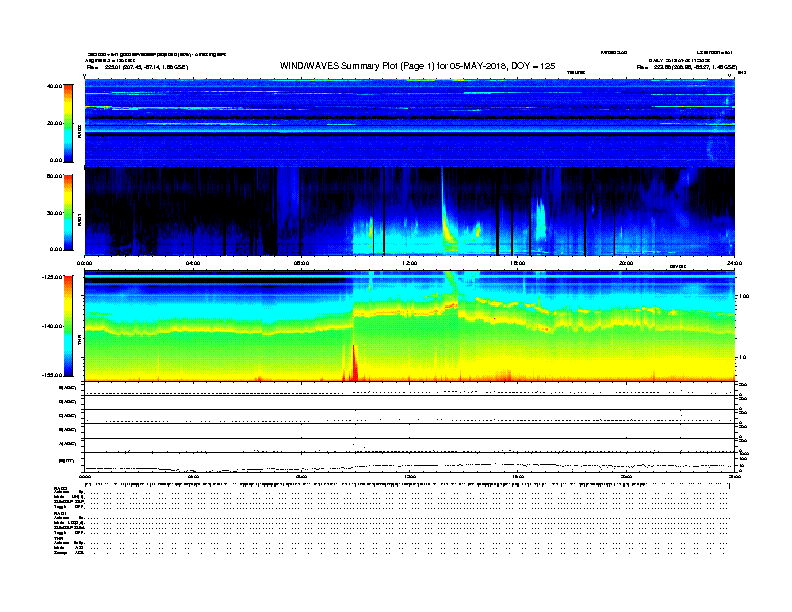Select the RAD1 spectrogram panel

coord(410,212)
